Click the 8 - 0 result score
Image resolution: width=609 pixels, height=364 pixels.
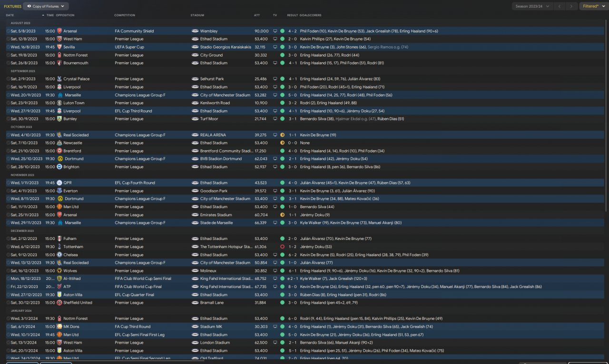click(292, 287)
